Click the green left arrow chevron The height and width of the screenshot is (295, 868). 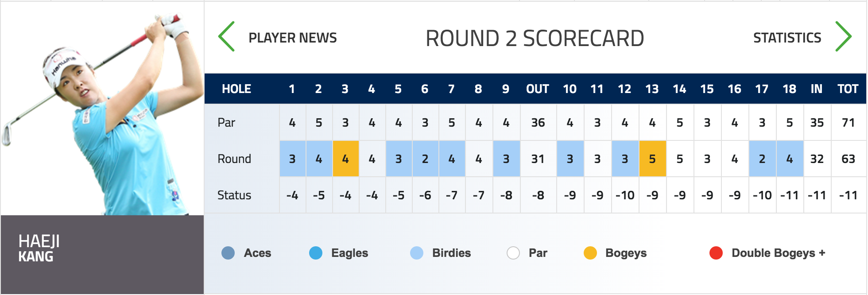[226, 37]
